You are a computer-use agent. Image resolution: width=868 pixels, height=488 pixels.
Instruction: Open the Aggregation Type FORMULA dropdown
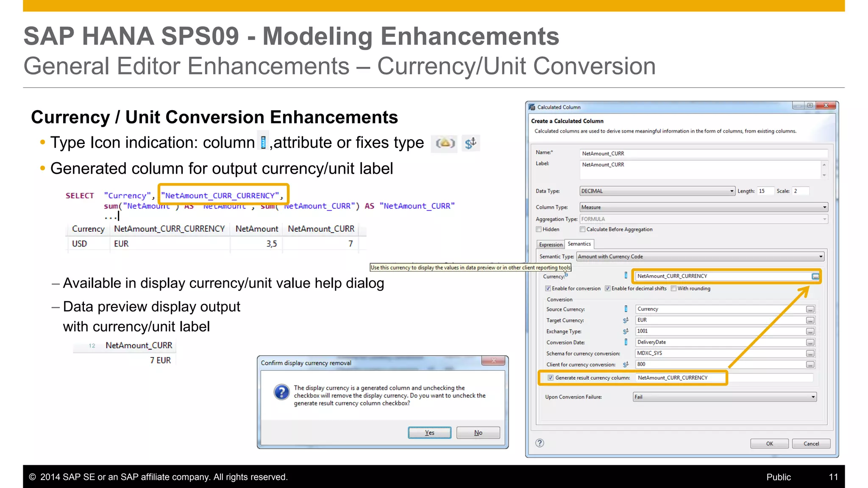pyautogui.click(x=704, y=219)
